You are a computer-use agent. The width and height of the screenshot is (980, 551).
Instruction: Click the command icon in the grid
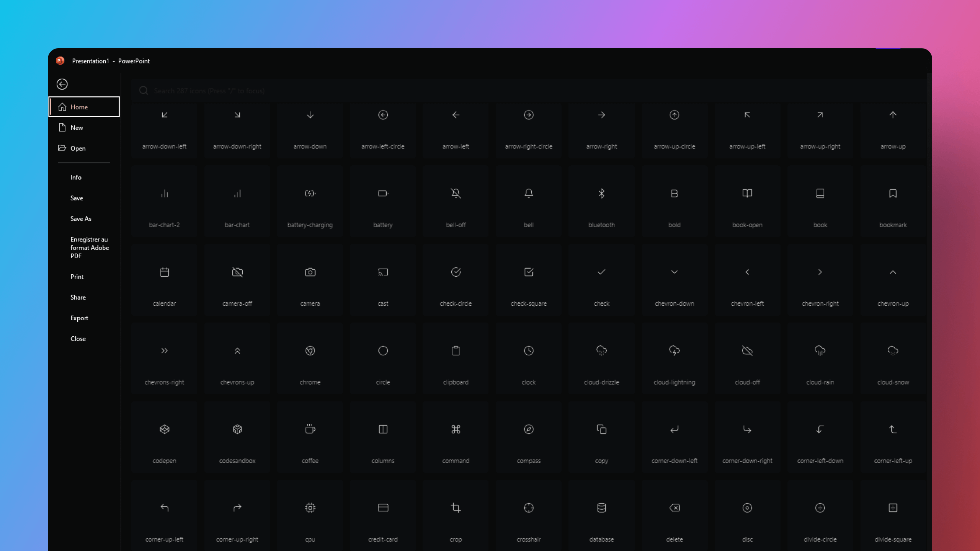tap(456, 429)
